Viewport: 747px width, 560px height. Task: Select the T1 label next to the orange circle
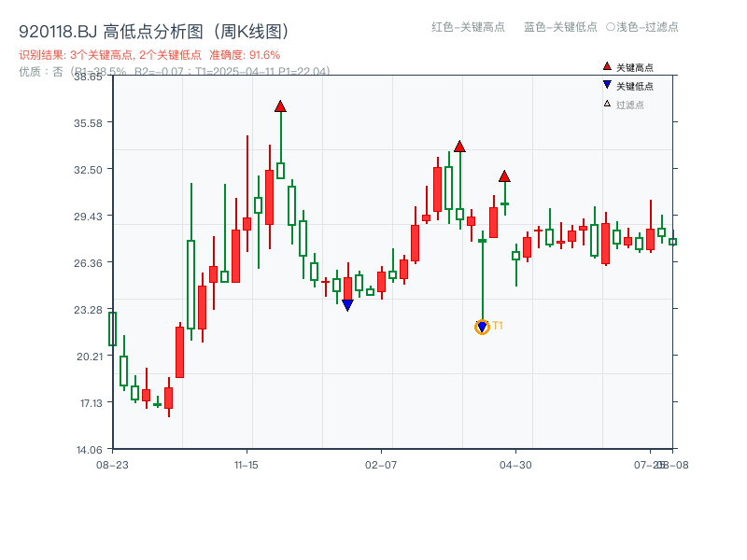(497, 326)
